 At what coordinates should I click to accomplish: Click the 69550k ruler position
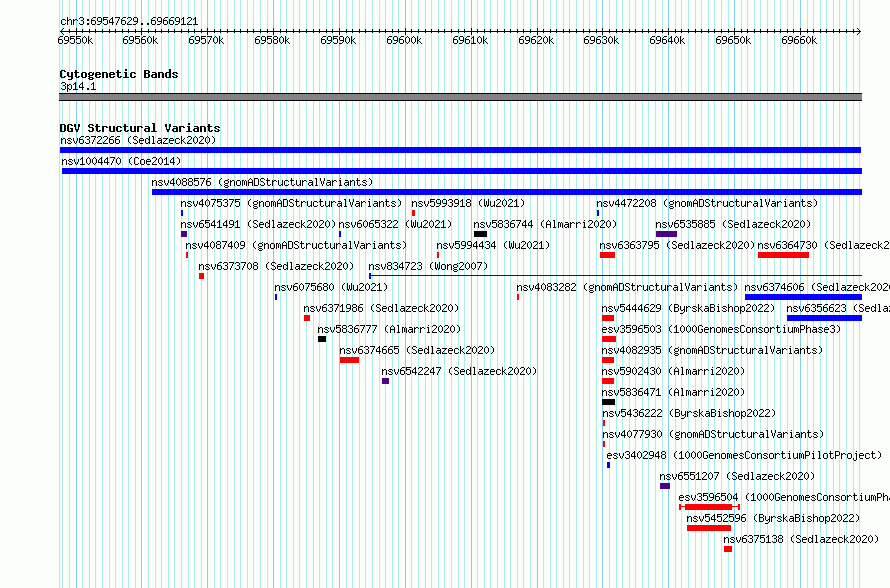(75, 40)
